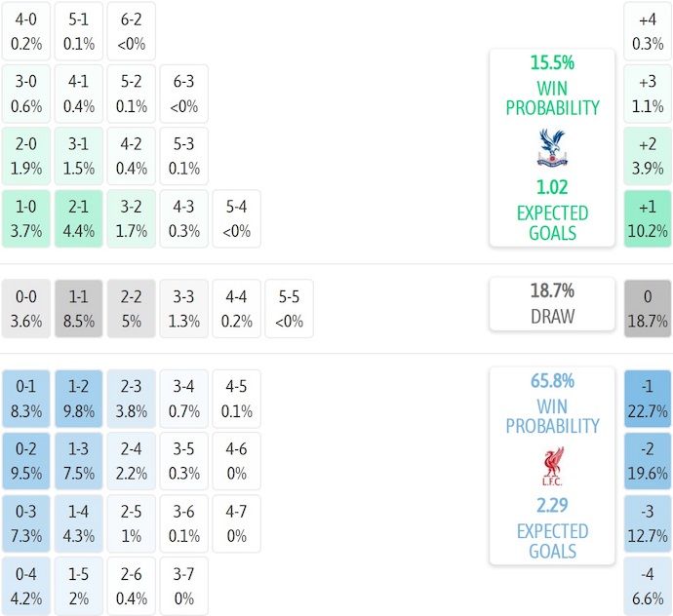This screenshot has width=673, height=616.
Task: Select the 2-1 scoreline tile
Action: [x=79, y=218]
